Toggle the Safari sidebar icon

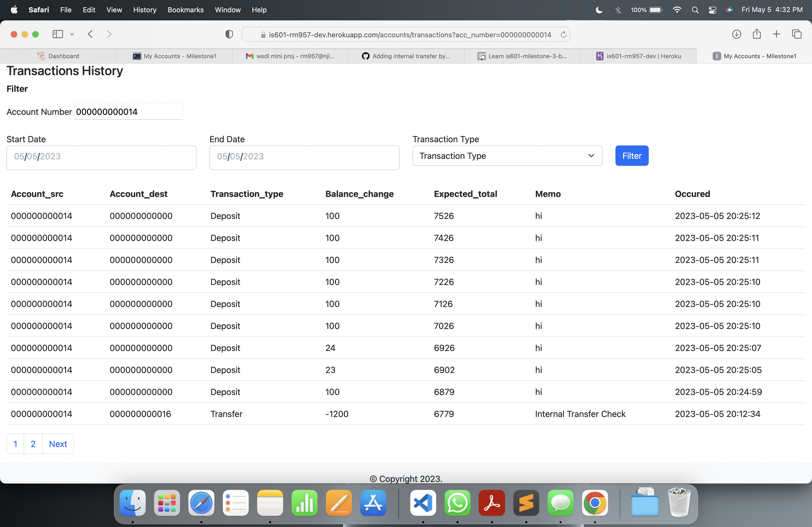58,34
